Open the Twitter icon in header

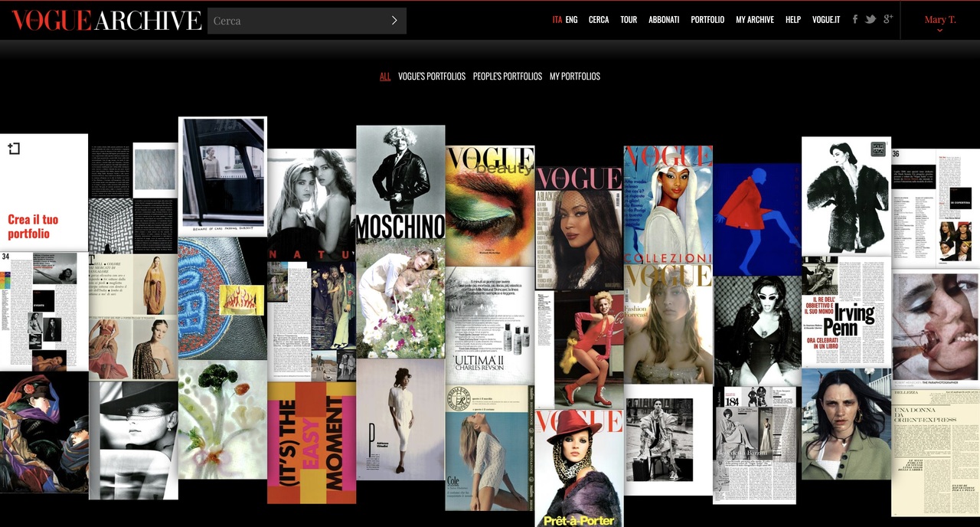pos(871,19)
